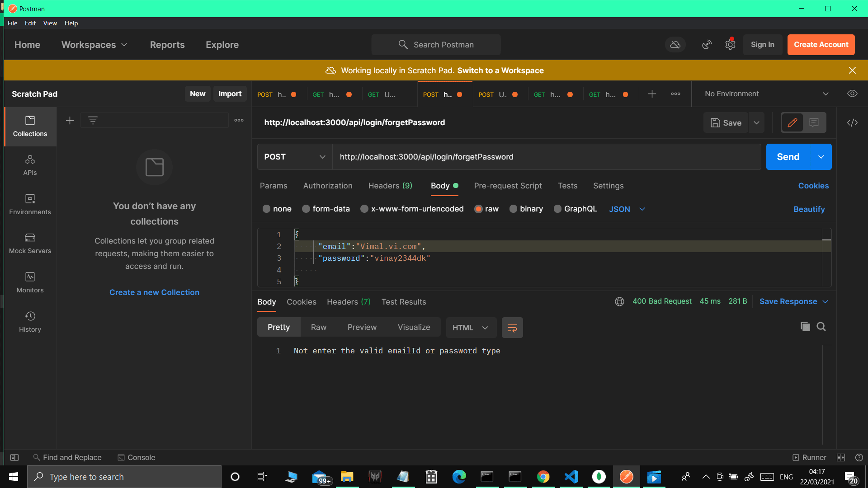Open Visual Studio Code from taskbar
Viewport: 868px width, 488px height.
(571, 477)
